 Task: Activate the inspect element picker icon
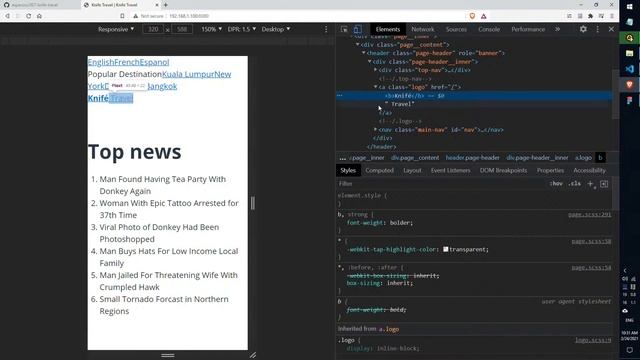344,29
